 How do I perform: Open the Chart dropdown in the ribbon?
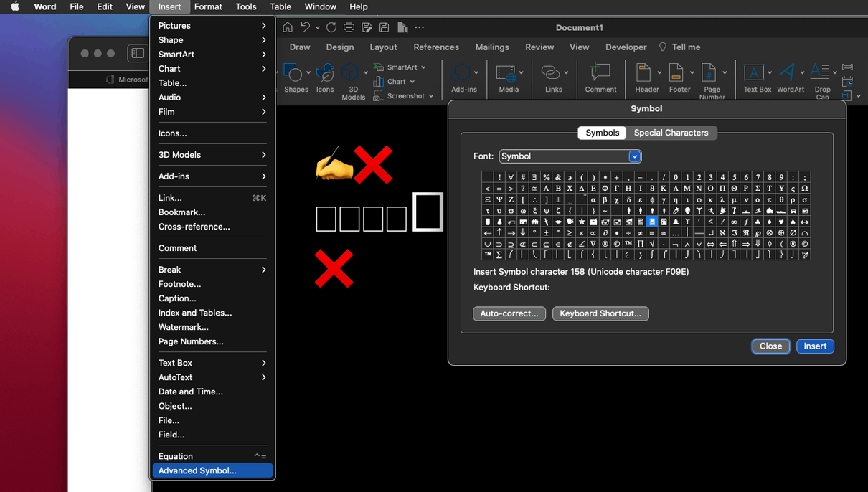coord(412,82)
